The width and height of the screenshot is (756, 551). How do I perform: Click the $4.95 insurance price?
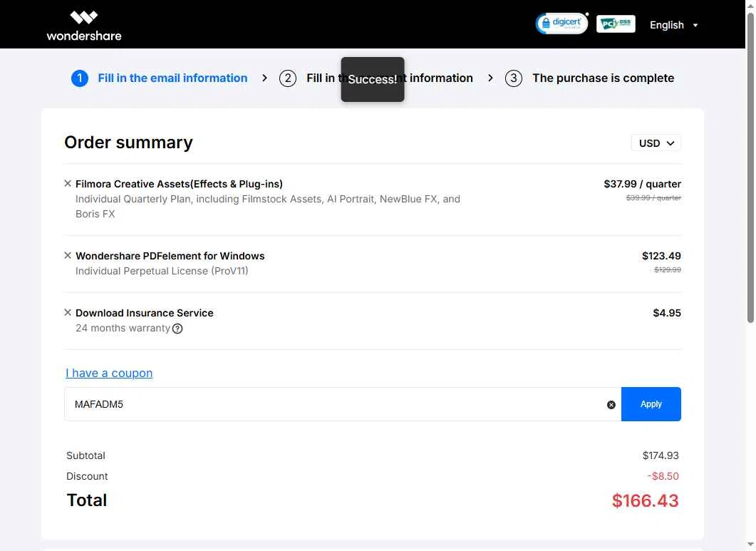(667, 313)
